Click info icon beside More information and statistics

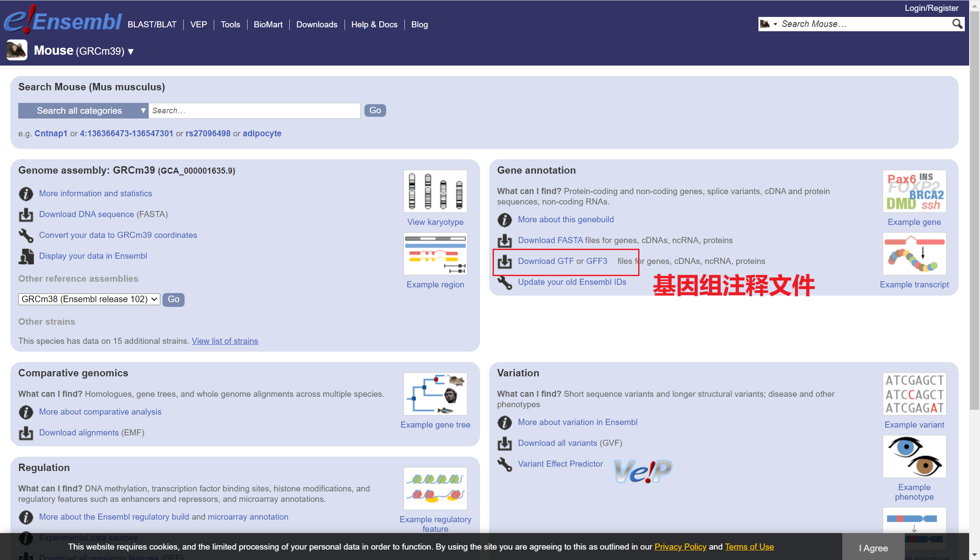tap(26, 194)
